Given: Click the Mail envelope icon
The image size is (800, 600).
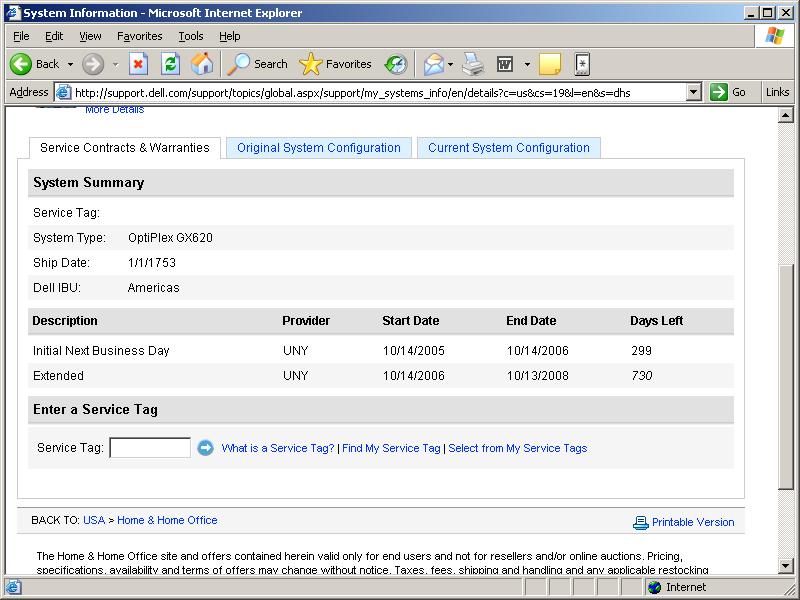Looking at the screenshot, I should point(434,64).
